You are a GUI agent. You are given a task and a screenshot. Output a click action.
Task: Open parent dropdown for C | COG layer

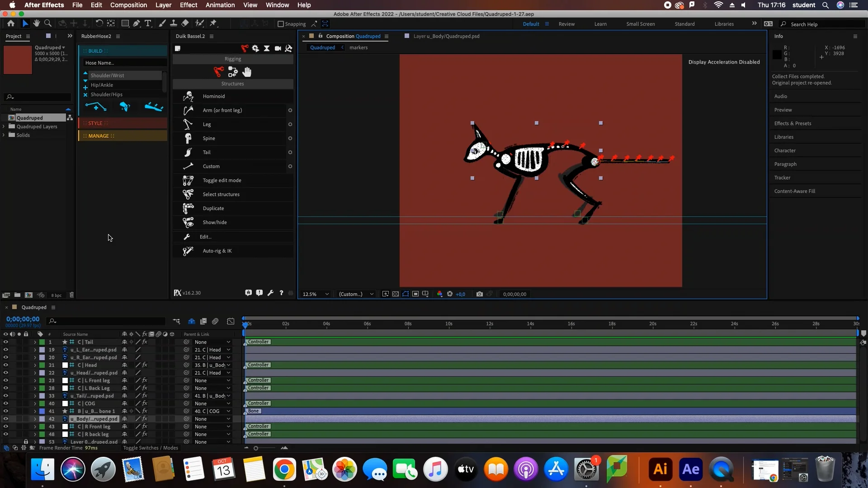[212, 404]
